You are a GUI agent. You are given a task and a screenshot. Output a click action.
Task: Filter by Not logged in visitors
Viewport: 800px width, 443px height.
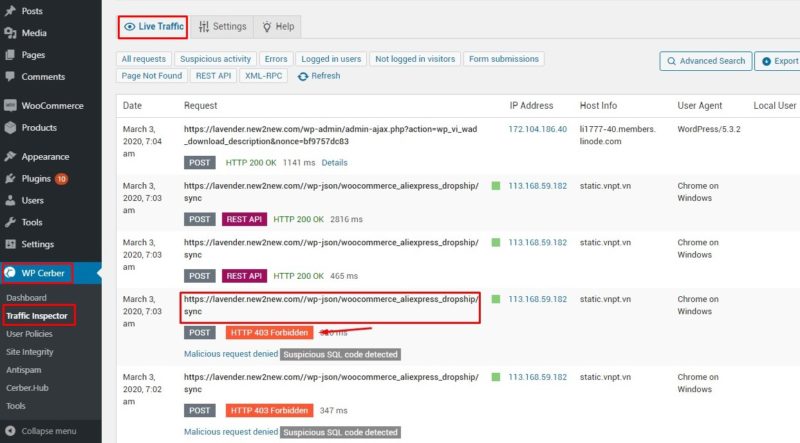[415, 59]
